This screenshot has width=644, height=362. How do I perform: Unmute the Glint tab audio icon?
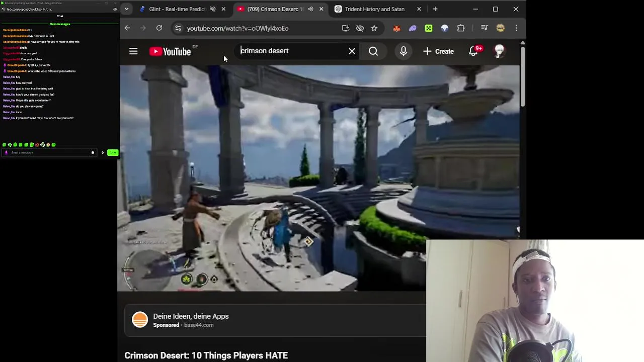(213, 9)
